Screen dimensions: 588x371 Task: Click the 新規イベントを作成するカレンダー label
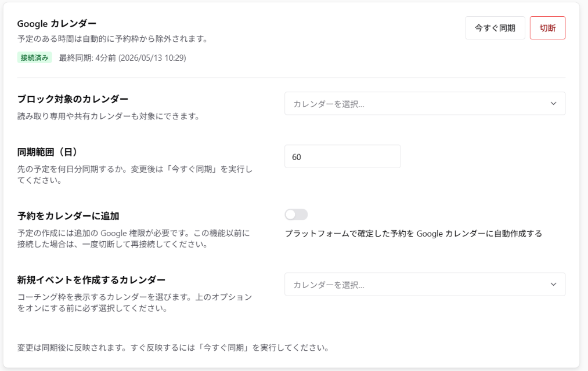tap(91, 280)
